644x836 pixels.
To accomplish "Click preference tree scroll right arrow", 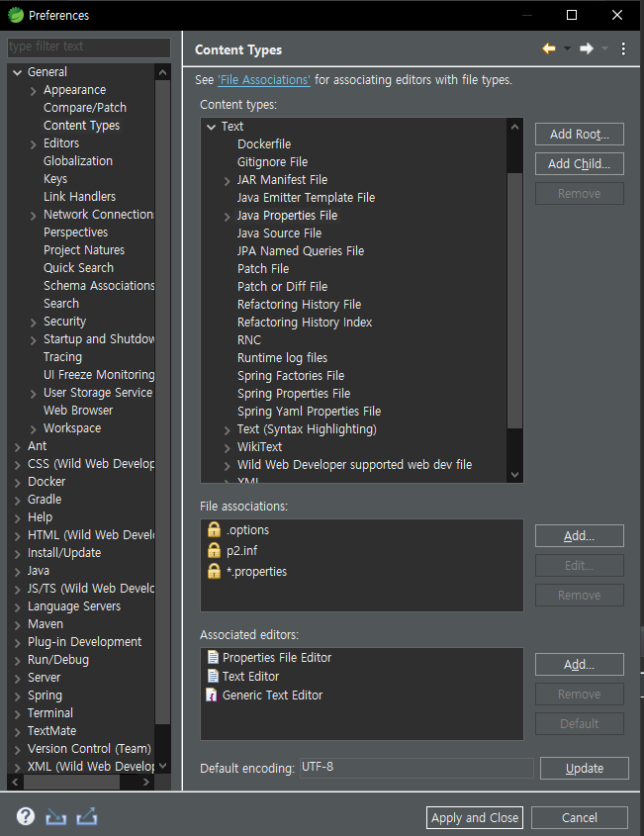I will point(146,783).
